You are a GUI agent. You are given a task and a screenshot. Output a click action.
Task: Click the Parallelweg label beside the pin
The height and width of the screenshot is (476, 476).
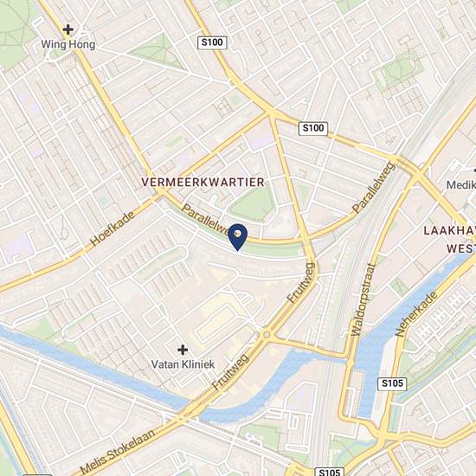(207, 219)
